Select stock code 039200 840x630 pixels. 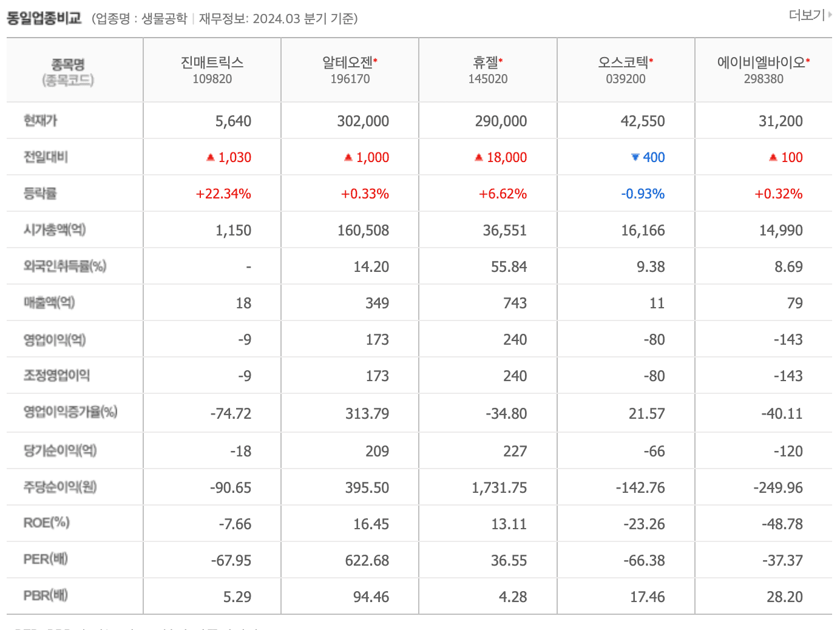pyautogui.click(x=626, y=79)
